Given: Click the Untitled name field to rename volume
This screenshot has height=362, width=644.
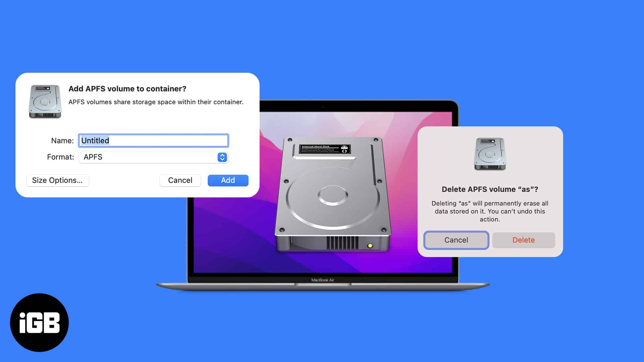Looking at the screenshot, I should (153, 140).
